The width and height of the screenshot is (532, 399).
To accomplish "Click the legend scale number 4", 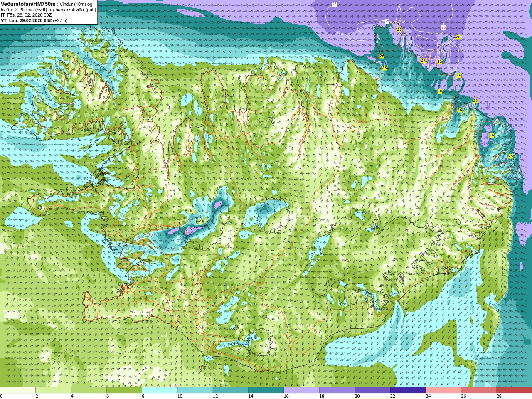I will point(72,396).
